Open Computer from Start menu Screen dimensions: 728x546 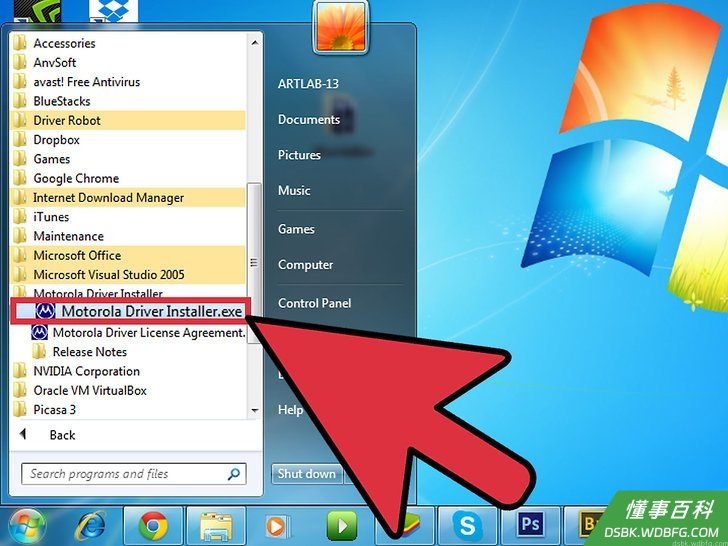pyautogui.click(x=305, y=265)
